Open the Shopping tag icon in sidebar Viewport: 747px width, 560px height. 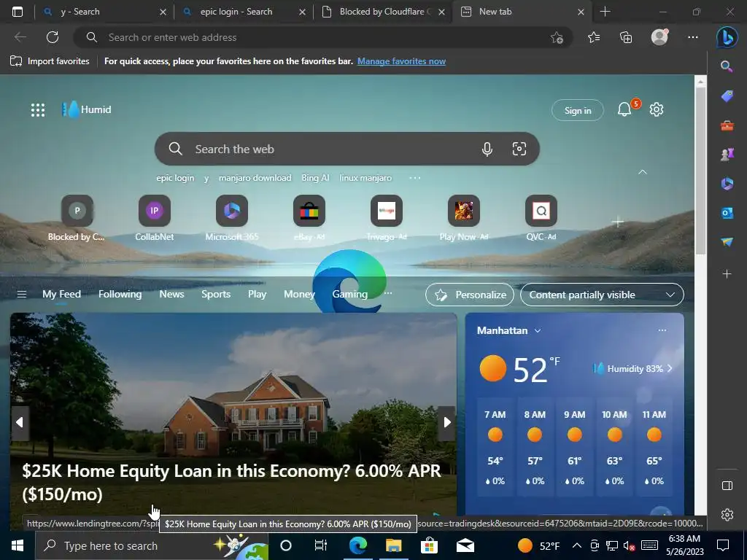tap(727, 96)
